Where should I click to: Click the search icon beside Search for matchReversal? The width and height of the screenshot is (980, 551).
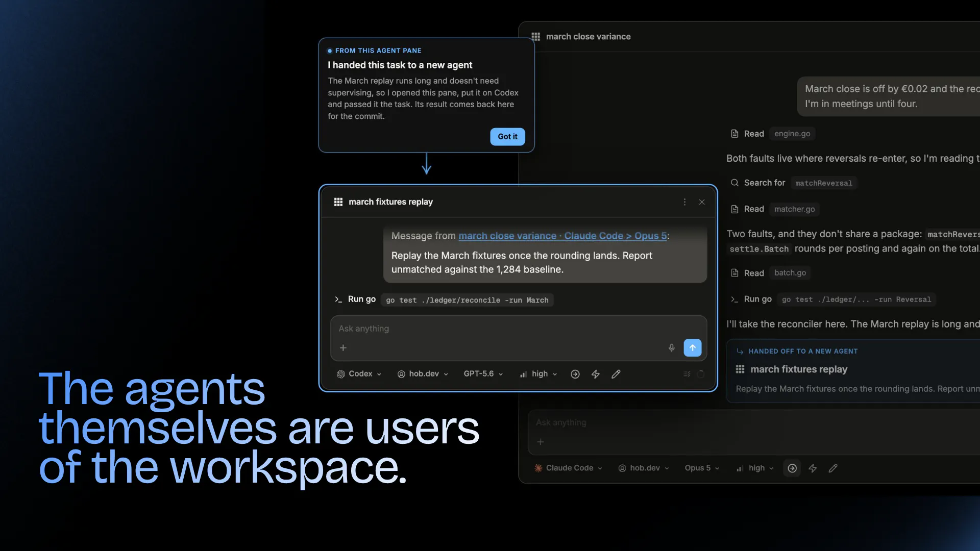coord(734,183)
